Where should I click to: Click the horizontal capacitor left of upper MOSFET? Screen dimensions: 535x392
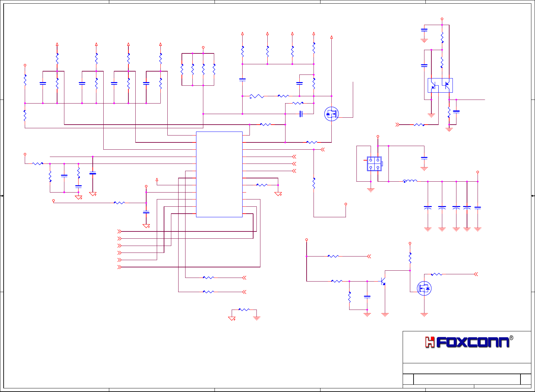pos(301,114)
